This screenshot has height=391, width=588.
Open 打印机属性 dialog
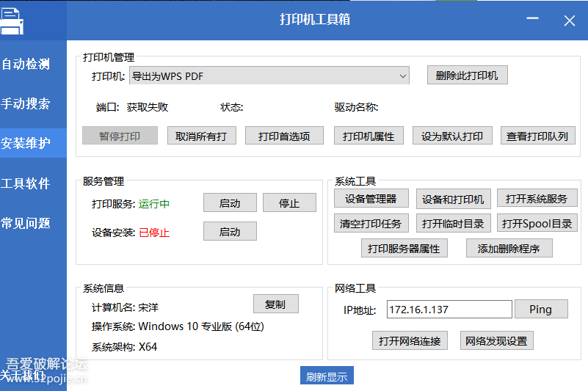click(x=369, y=136)
